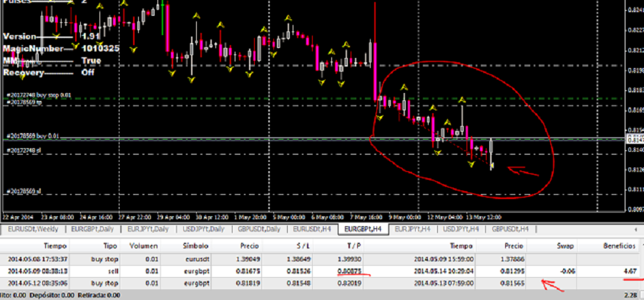Click the current price marker on scale
644x300 pixels.
click(x=634, y=137)
